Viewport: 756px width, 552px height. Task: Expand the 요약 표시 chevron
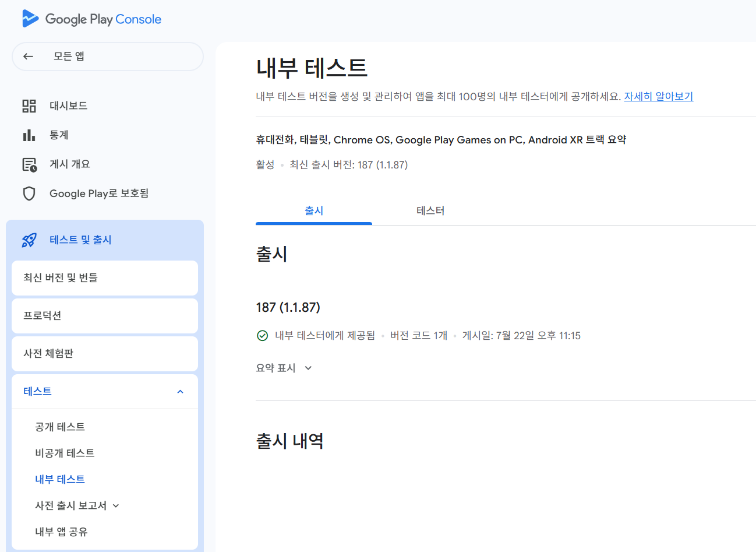308,368
